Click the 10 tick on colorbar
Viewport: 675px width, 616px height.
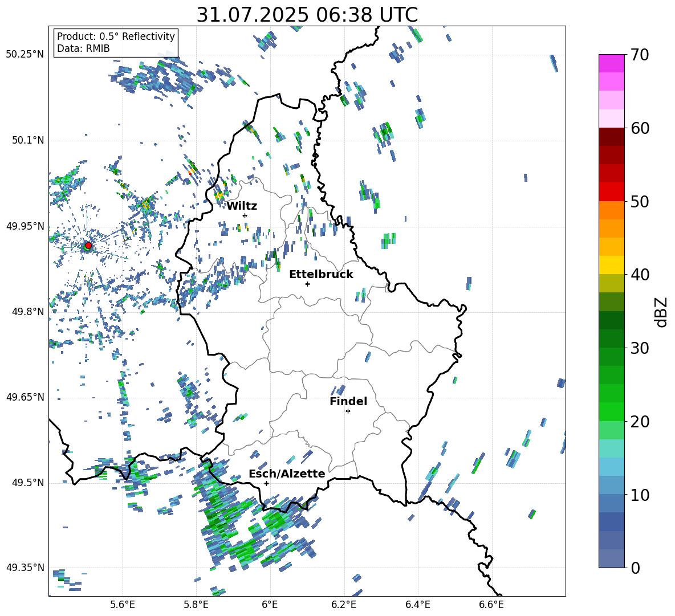tap(640, 495)
